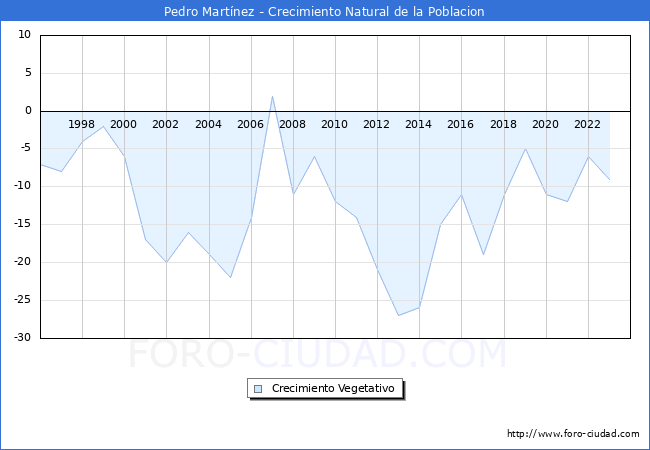Select the 2018 year label
650x450 pixels.
pyautogui.click(x=504, y=124)
